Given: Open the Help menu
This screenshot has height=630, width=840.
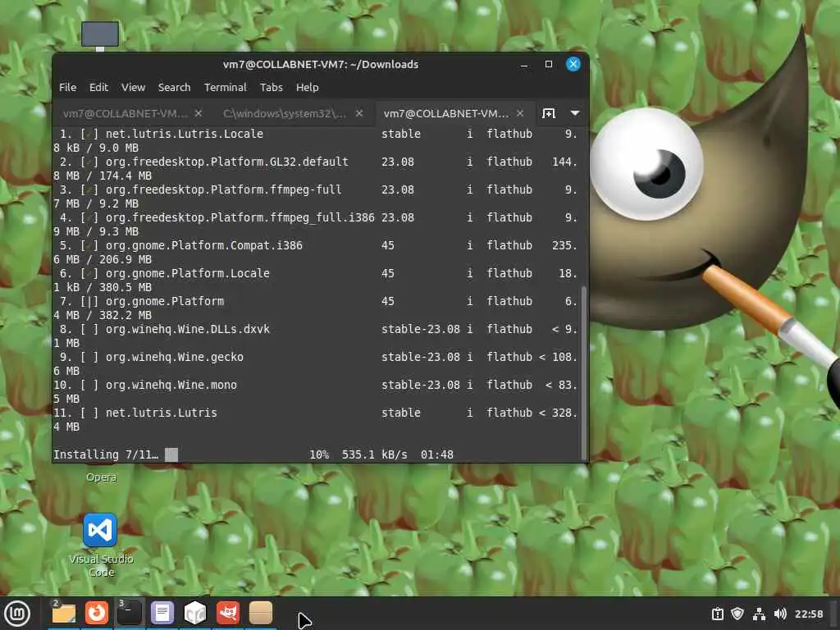Looking at the screenshot, I should [307, 87].
